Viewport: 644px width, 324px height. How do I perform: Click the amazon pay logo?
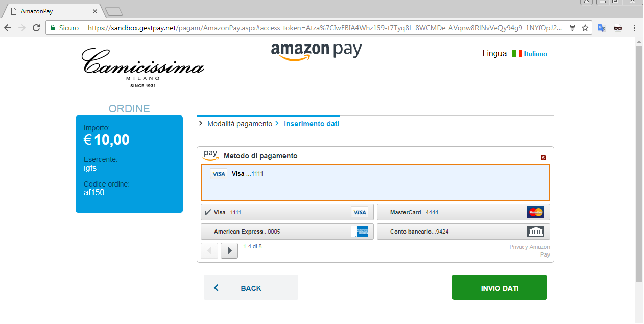[x=316, y=51]
